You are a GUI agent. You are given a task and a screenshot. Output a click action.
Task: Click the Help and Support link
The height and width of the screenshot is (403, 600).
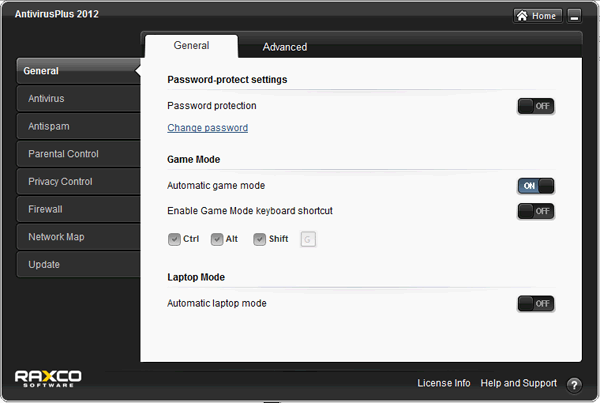(518, 383)
